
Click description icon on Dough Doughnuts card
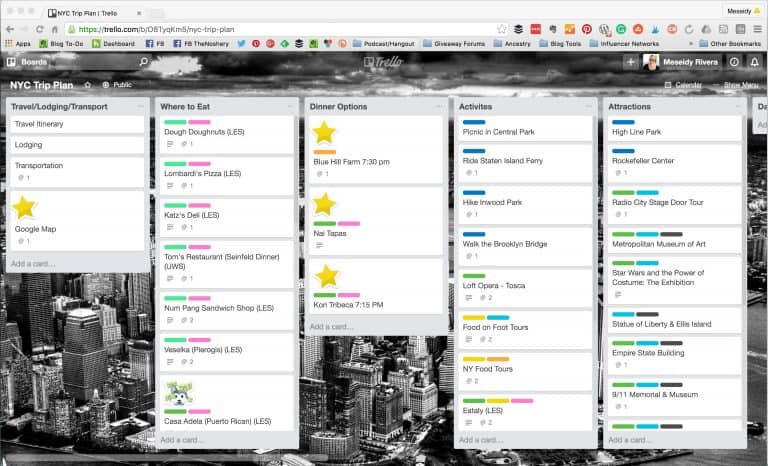(x=170, y=144)
